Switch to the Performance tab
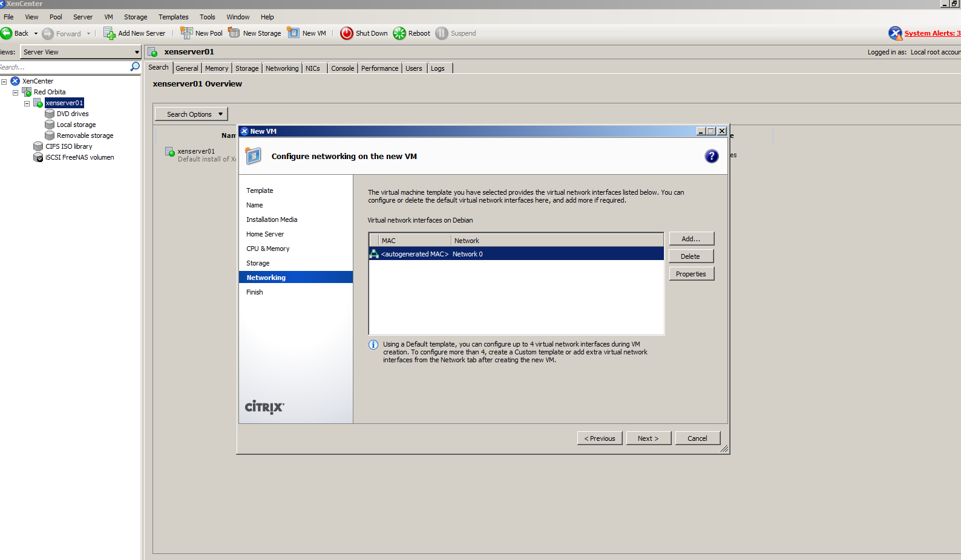 pos(379,68)
